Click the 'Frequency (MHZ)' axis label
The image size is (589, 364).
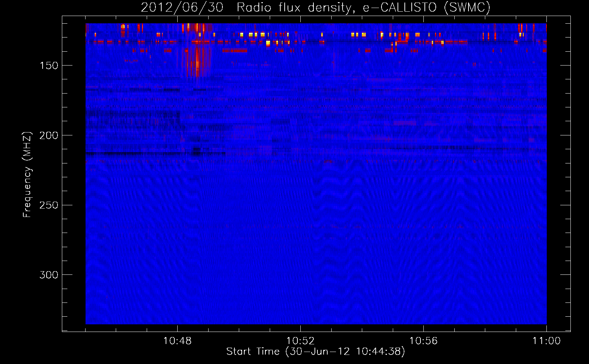[27, 174]
